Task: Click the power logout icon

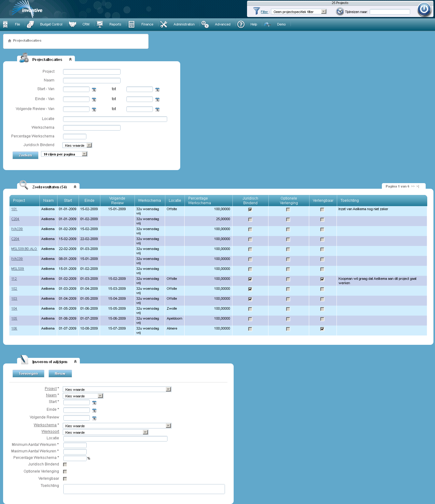Action: pyautogui.click(x=424, y=9)
